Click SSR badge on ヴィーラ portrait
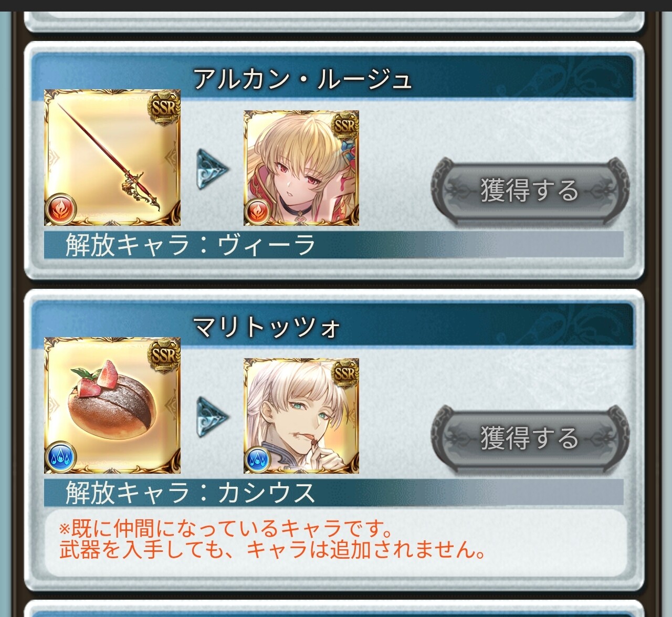The height and width of the screenshot is (617, 672). (x=344, y=125)
